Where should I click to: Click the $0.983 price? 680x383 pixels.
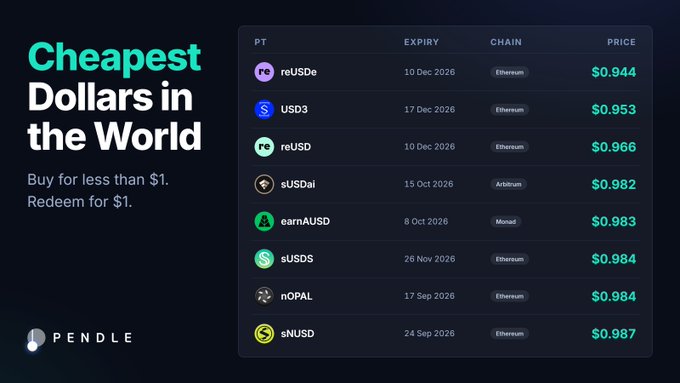614,221
